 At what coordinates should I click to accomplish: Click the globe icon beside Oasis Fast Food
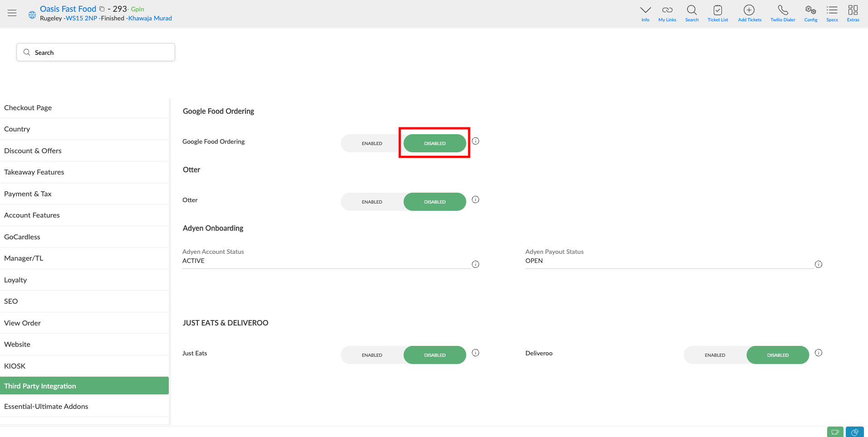[32, 15]
